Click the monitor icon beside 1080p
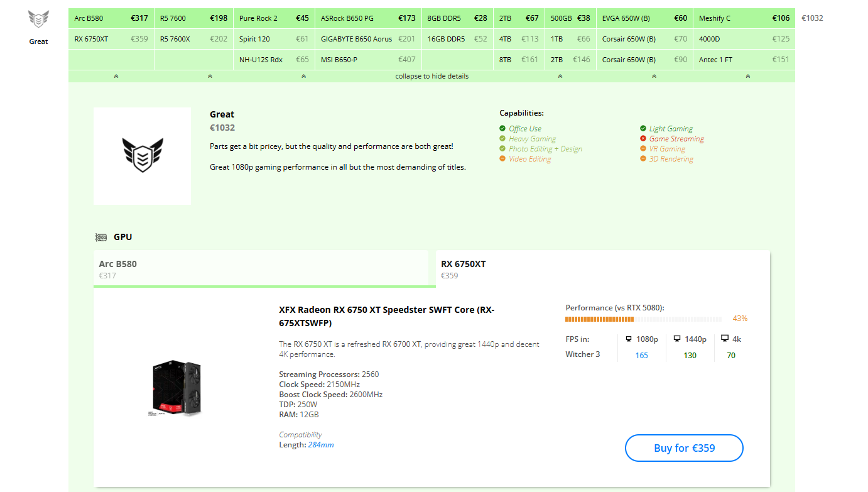868x492 pixels. [629, 339]
